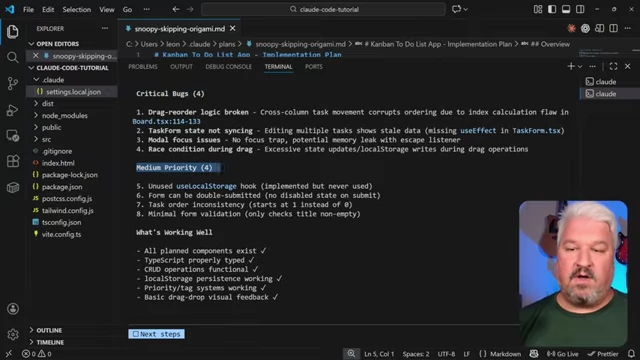This screenshot has width=640, height=360.
Task: Open settings.local.json in explorer
Action: pos(72,92)
